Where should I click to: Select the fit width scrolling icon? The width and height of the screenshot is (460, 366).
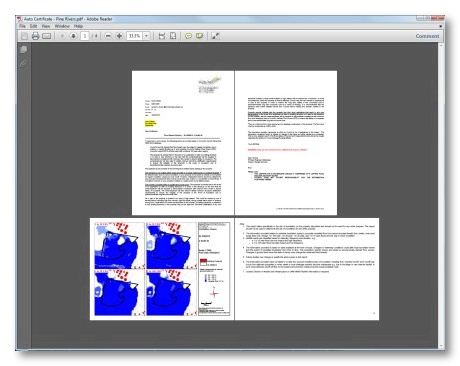point(162,36)
